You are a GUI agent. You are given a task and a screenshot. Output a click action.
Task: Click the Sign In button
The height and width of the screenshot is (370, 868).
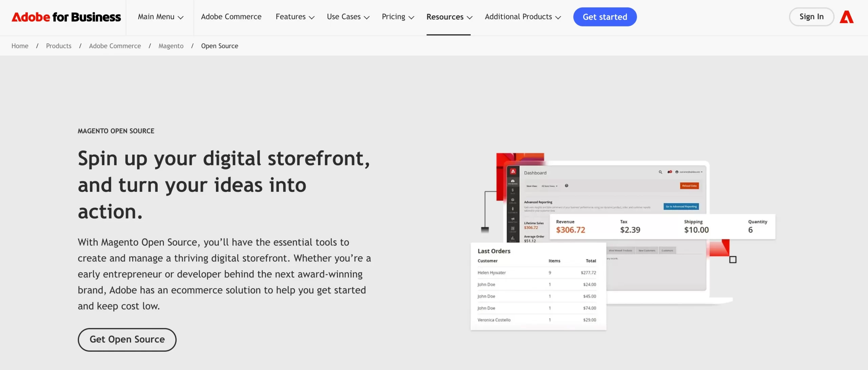click(x=811, y=17)
